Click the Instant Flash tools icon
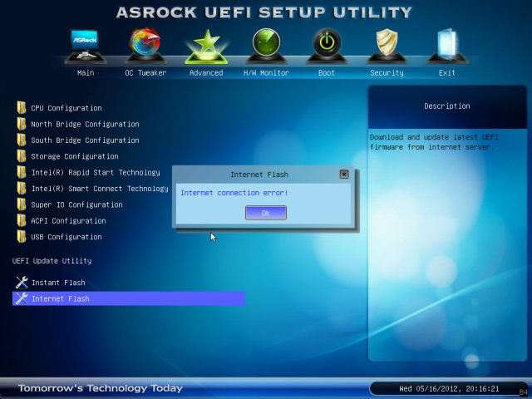Image resolution: width=532 pixels, height=399 pixels. (x=22, y=283)
